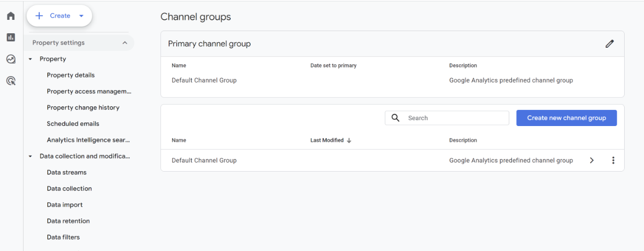
Task: Open Data retention settings
Action: [x=68, y=221]
